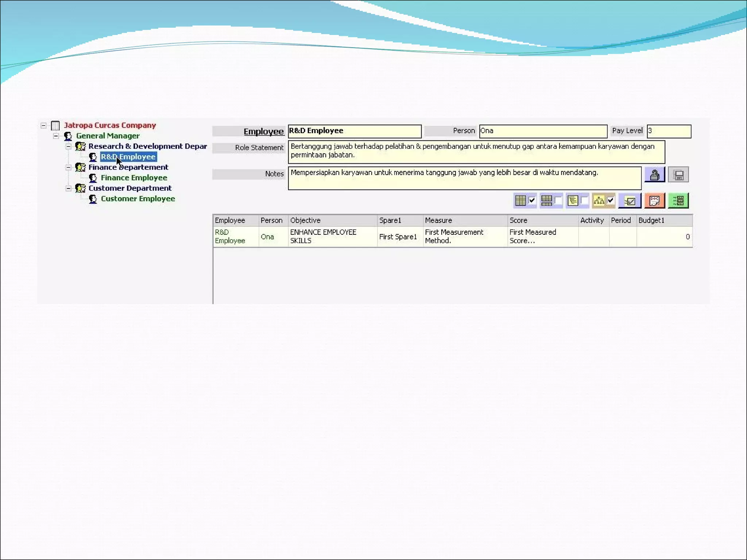Click the grid table view icon
747x560 pixels.
(520, 201)
